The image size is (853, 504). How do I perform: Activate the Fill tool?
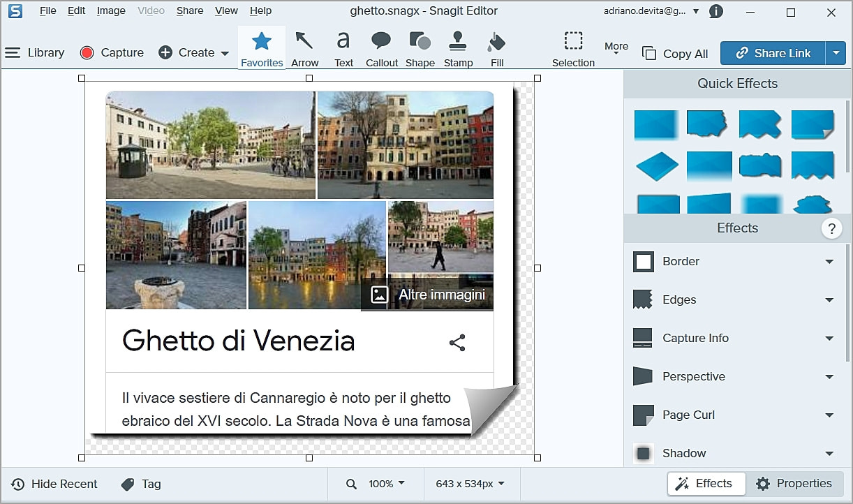pos(496,49)
